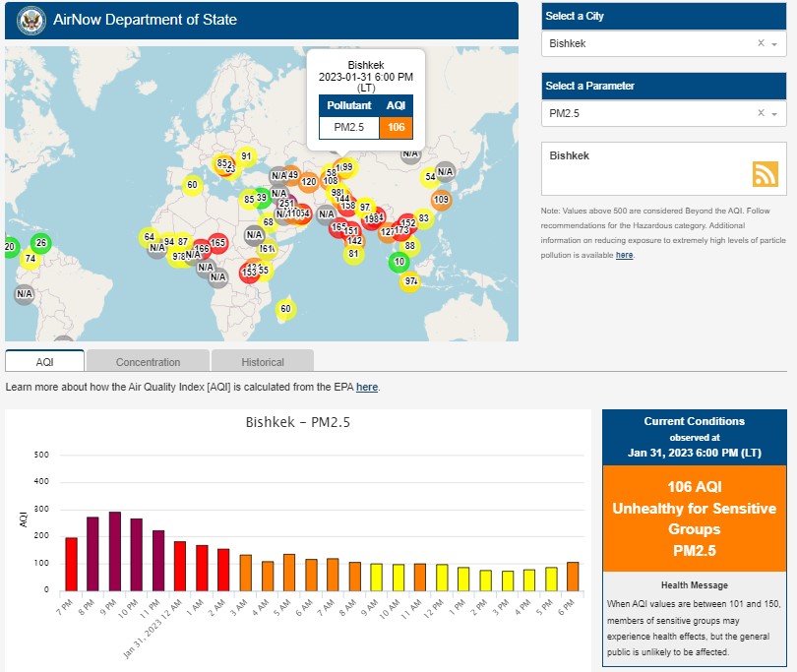Viewport: 797px width, 672px height.
Task: Click the tallest purple bar at 9 PM
Action: 114,550
